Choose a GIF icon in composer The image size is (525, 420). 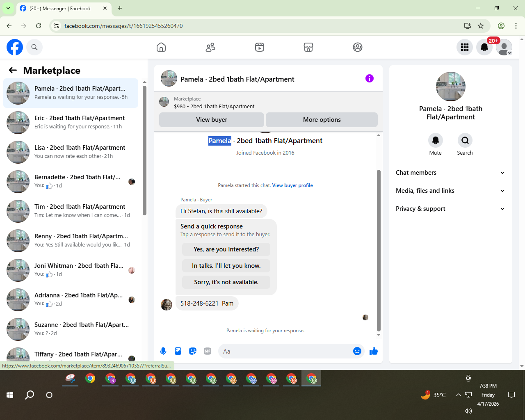208,351
